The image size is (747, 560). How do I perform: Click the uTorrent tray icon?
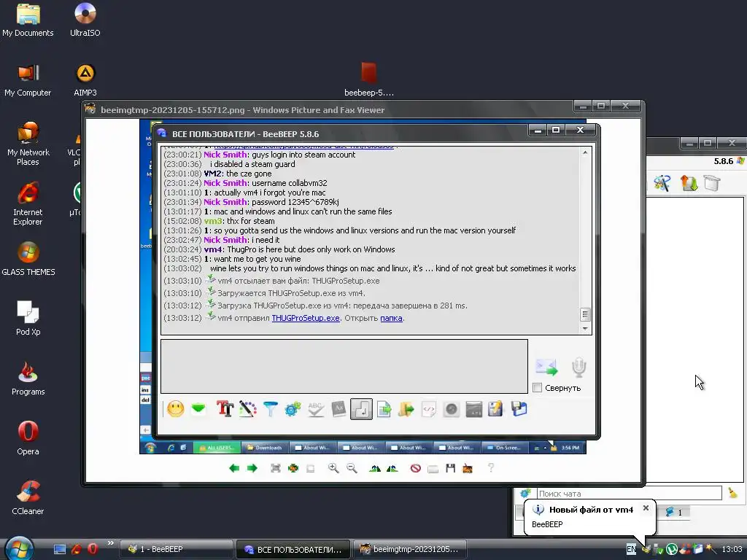pyautogui.click(x=671, y=549)
